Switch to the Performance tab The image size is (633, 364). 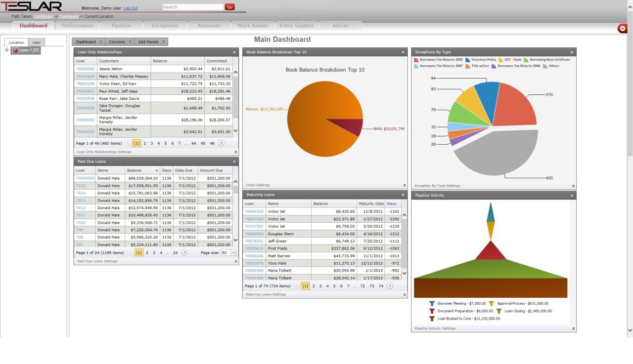pyautogui.click(x=77, y=26)
